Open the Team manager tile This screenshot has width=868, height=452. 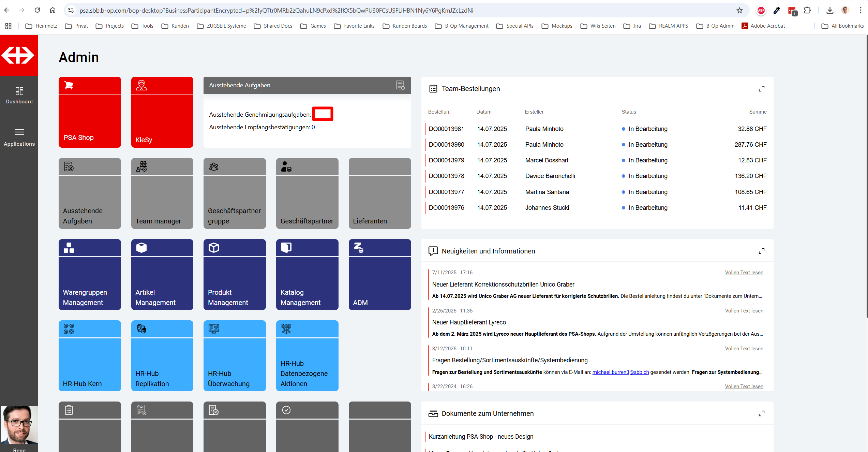162,193
